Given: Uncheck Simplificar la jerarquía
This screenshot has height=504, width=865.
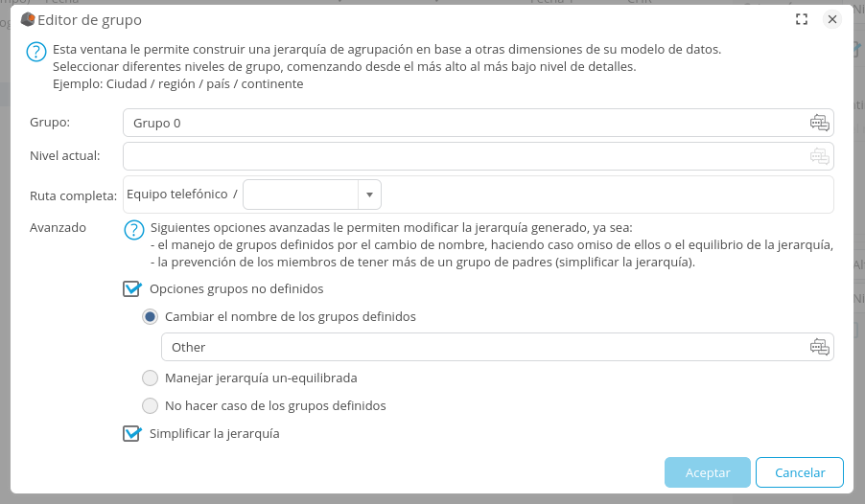Looking at the screenshot, I should 132,433.
